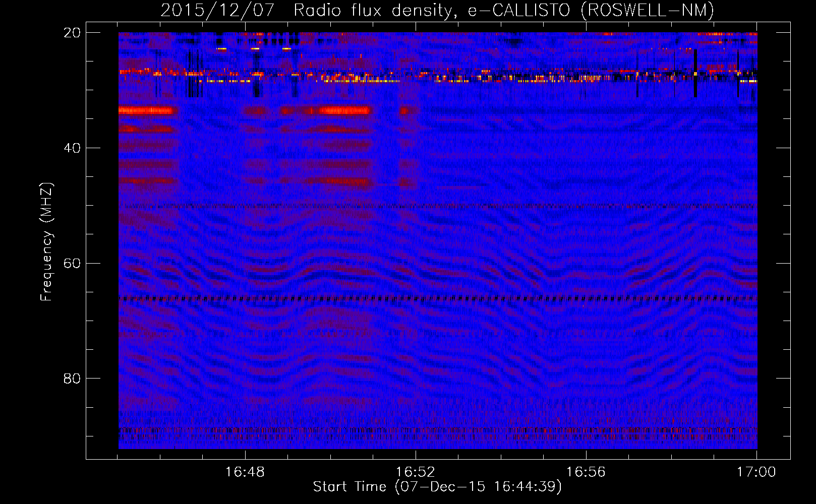Screen dimensions: 816x504
Task: Select the '60' frequency tick label
Action: tap(72, 264)
